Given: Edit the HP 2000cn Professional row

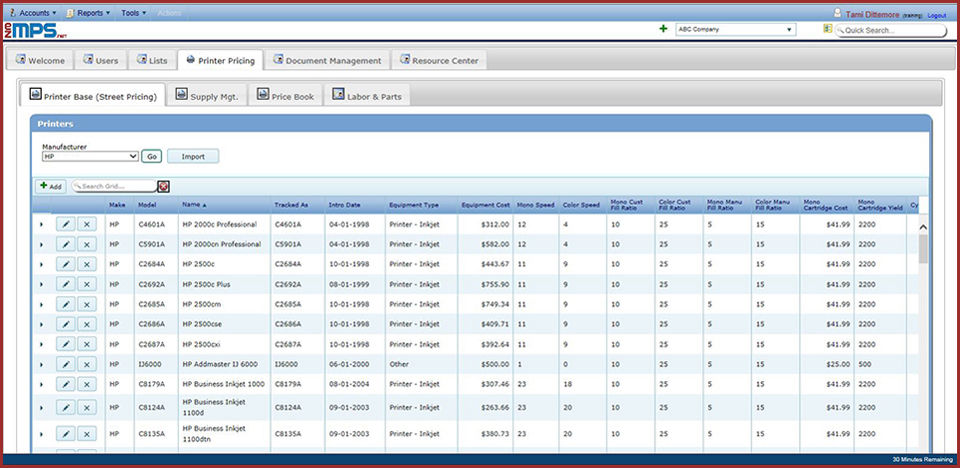Looking at the screenshot, I should pyautogui.click(x=66, y=244).
